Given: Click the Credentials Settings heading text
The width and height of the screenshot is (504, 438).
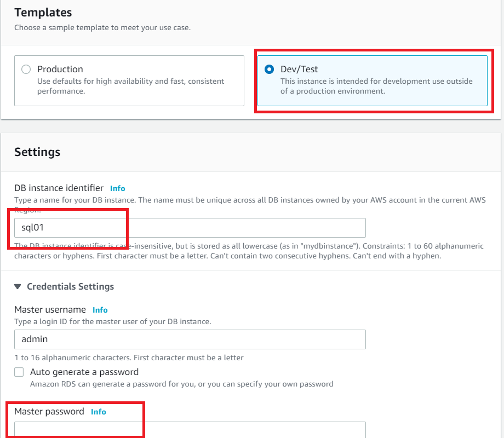Looking at the screenshot, I should point(70,286).
